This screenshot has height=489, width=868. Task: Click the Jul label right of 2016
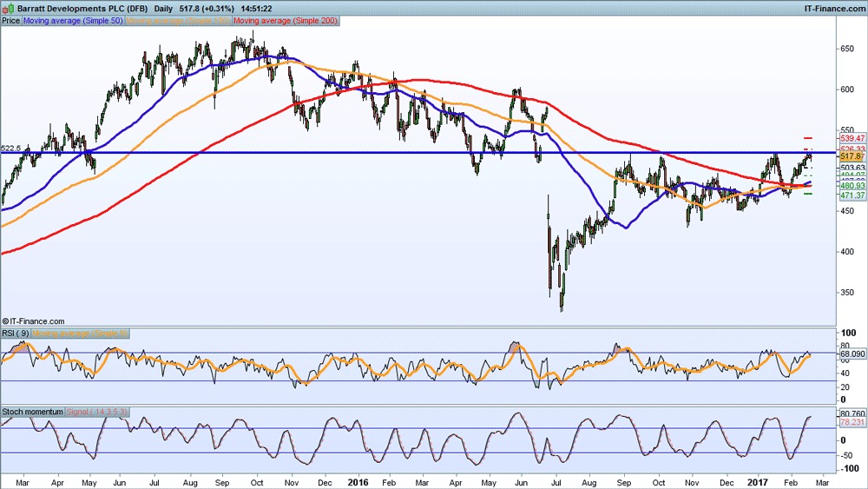point(556,483)
